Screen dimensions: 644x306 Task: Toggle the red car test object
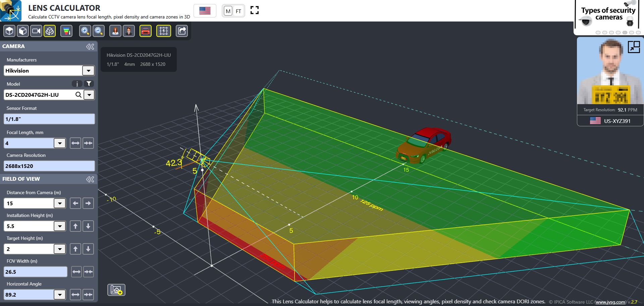point(146,31)
